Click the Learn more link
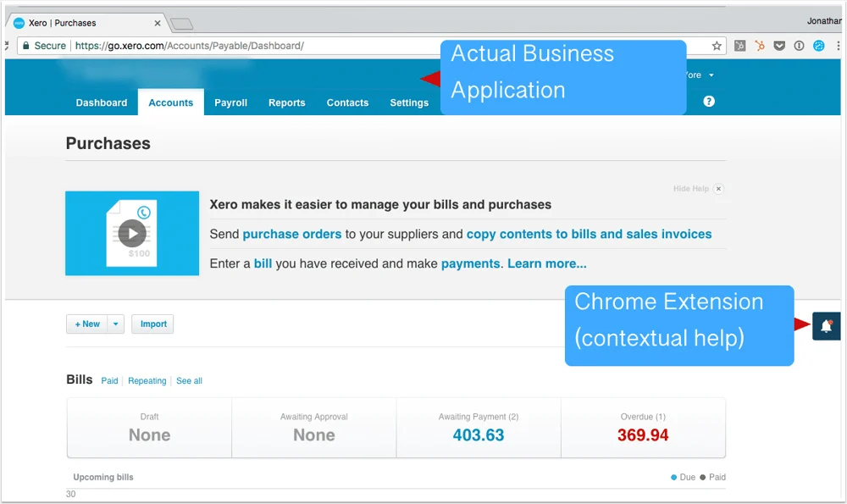The image size is (847, 504). (546, 263)
